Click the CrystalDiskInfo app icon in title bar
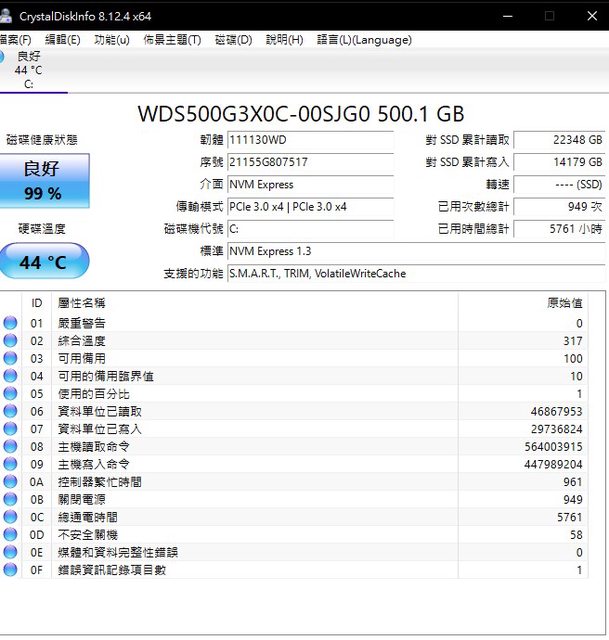The width and height of the screenshot is (609, 640). (8, 16)
